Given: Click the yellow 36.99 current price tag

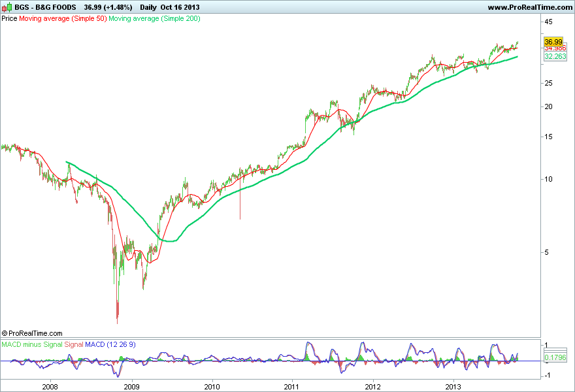Looking at the screenshot, I should coord(553,42).
